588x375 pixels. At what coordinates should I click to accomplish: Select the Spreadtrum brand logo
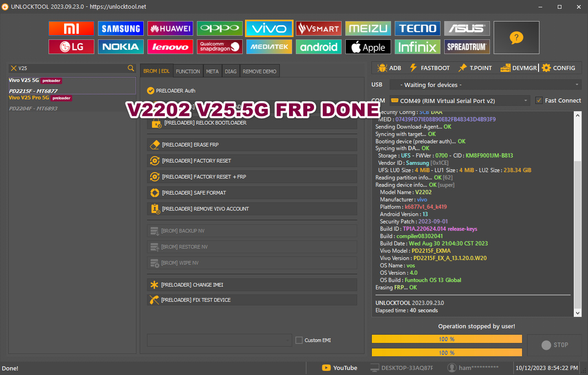(x=467, y=47)
